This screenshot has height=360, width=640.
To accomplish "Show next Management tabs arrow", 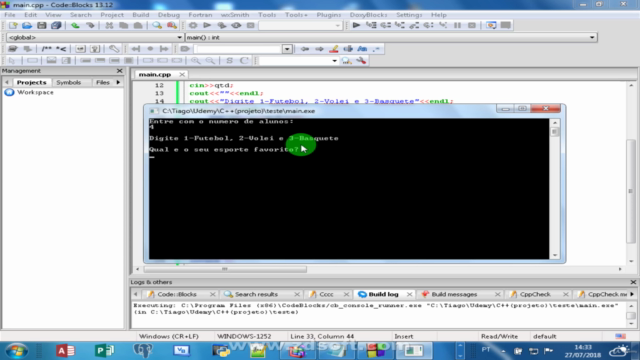I will pos(118,82).
